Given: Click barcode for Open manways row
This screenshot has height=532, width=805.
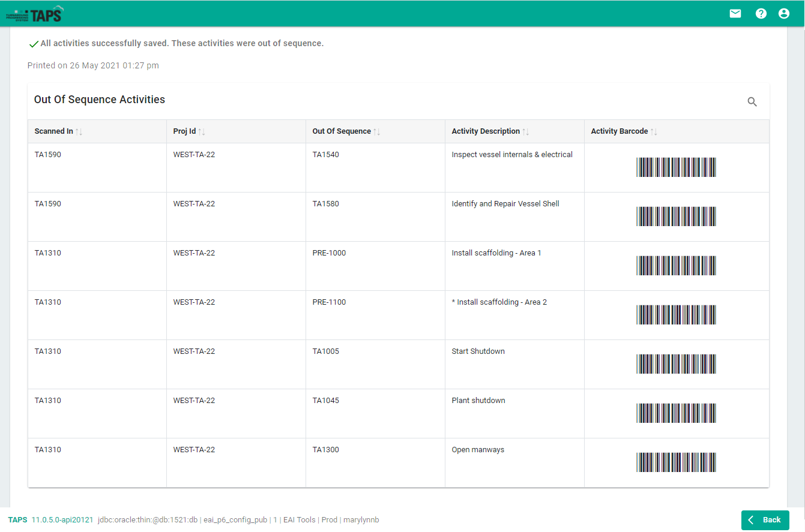Looking at the screenshot, I should coord(676,462).
